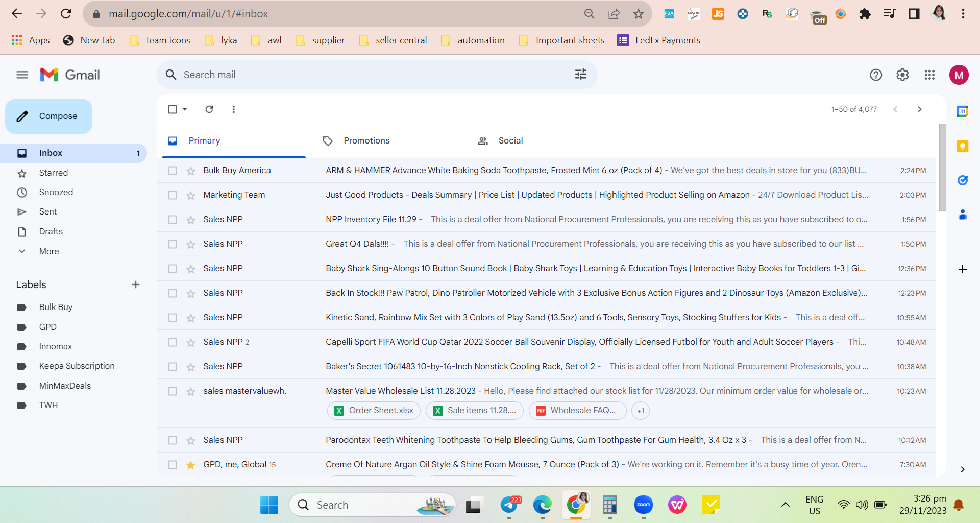Open the Gmail main menu hamburger icon
The height and width of the screenshot is (523, 980).
22,75
